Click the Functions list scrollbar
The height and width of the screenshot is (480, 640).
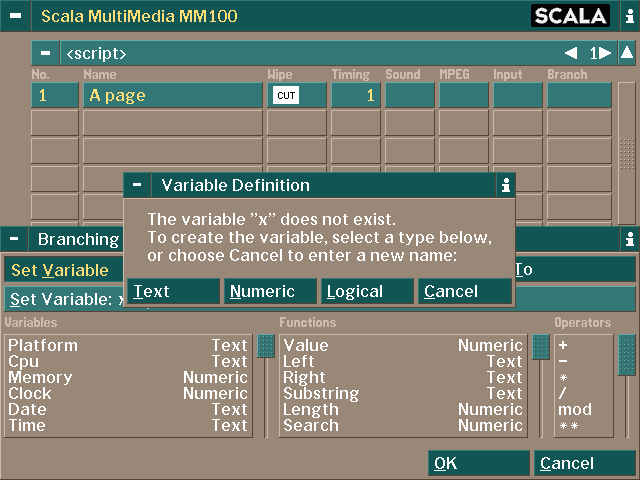[539, 385]
